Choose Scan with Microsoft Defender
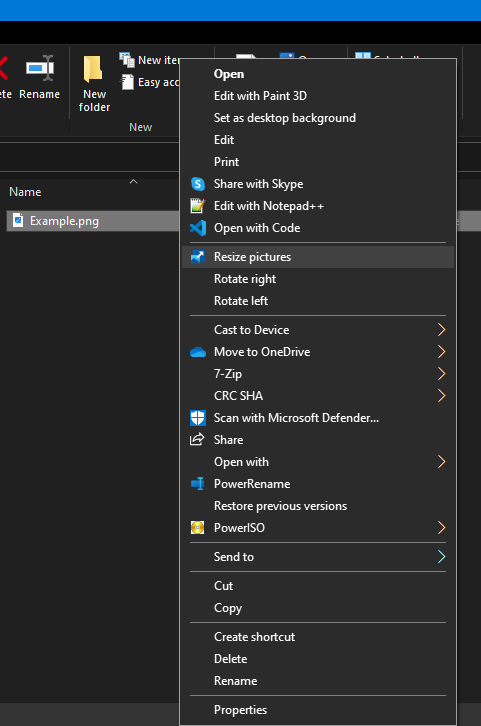This screenshot has height=726, width=481. 318,418
